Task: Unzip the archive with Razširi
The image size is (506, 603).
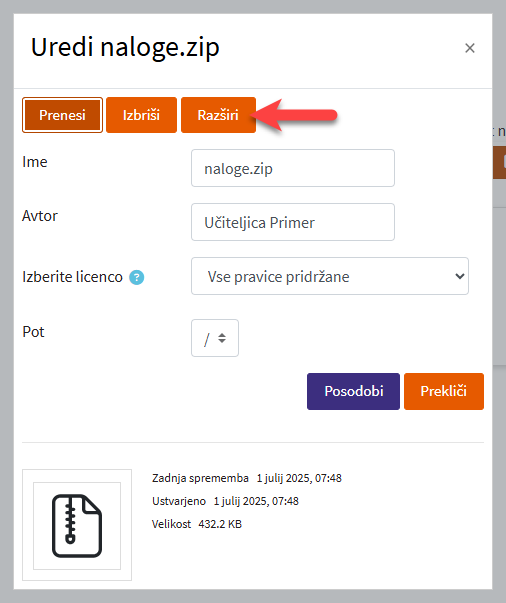Action: [218, 115]
